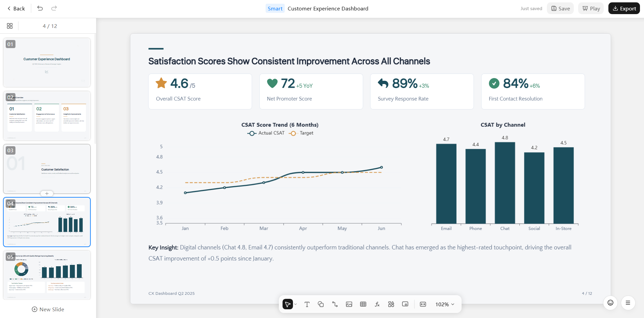Select the Shapes tool

321,304
